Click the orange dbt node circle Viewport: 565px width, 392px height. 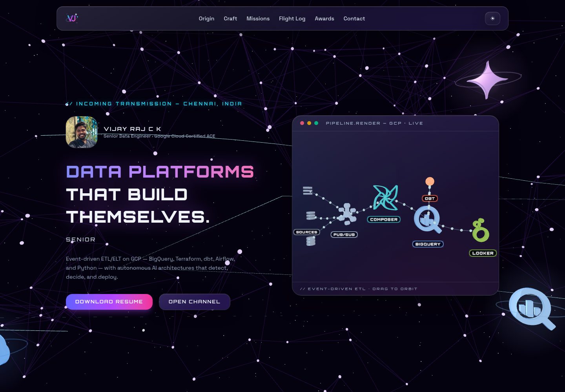point(430,181)
